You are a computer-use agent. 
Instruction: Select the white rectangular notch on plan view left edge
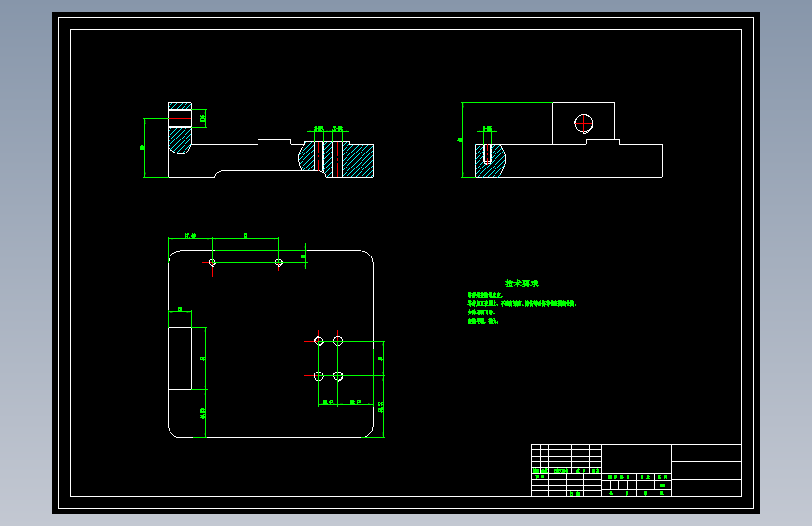(x=180, y=358)
